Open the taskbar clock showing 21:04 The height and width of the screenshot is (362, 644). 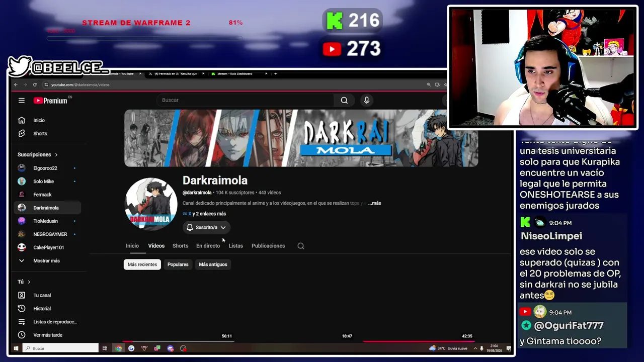click(x=494, y=348)
